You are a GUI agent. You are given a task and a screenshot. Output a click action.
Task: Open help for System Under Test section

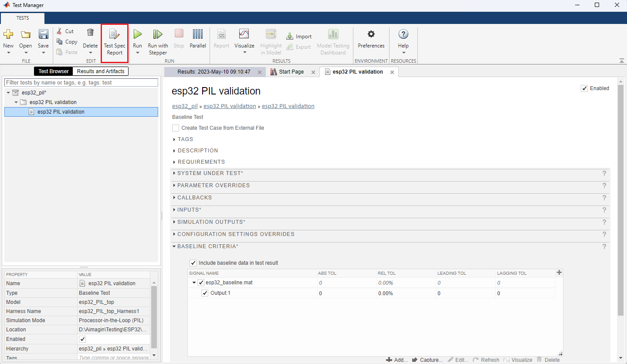tap(604, 173)
